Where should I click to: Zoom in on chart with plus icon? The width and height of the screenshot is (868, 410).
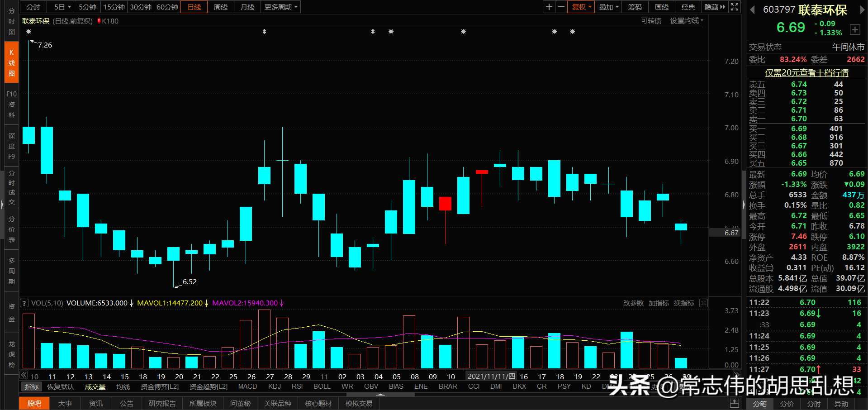pyautogui.click(x=549, y=7)
